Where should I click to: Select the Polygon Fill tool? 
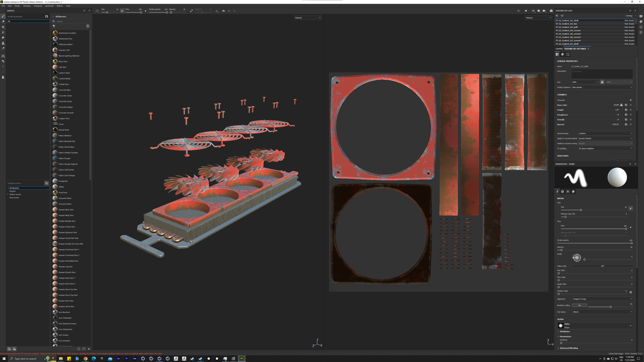(3, 32)
